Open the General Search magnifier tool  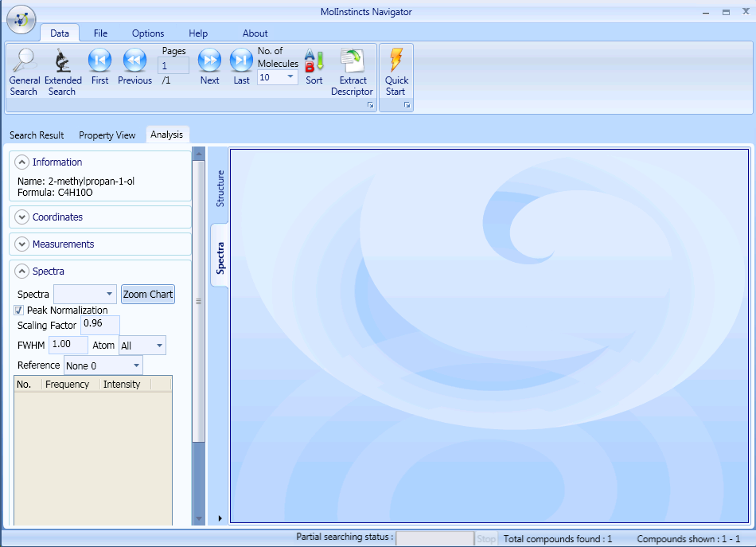(24, 72)
